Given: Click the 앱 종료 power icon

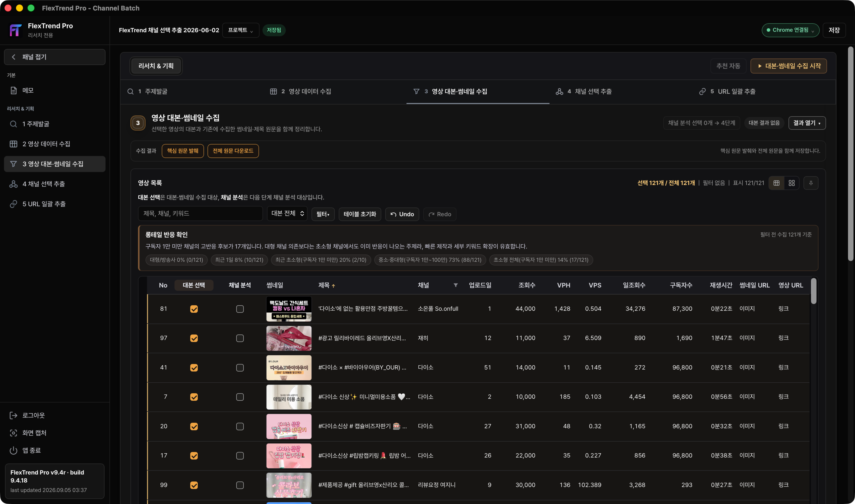Looking at the screenshot, I should tap(13, 450).
